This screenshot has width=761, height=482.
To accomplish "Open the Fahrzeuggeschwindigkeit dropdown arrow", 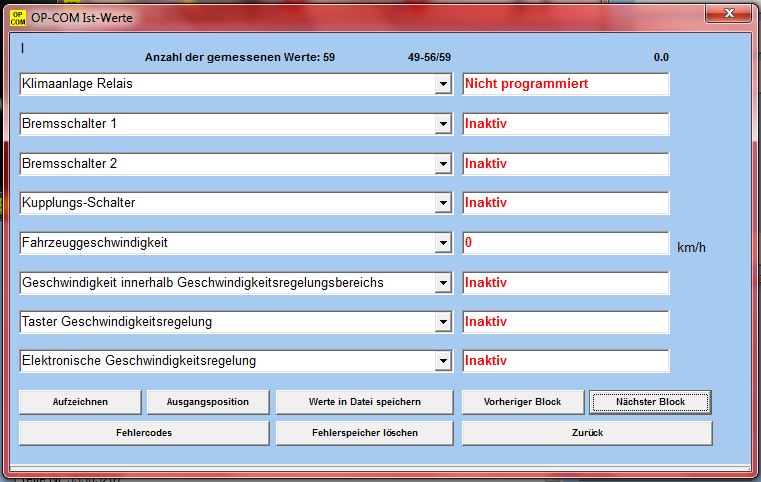I will (x=443, y=243).
